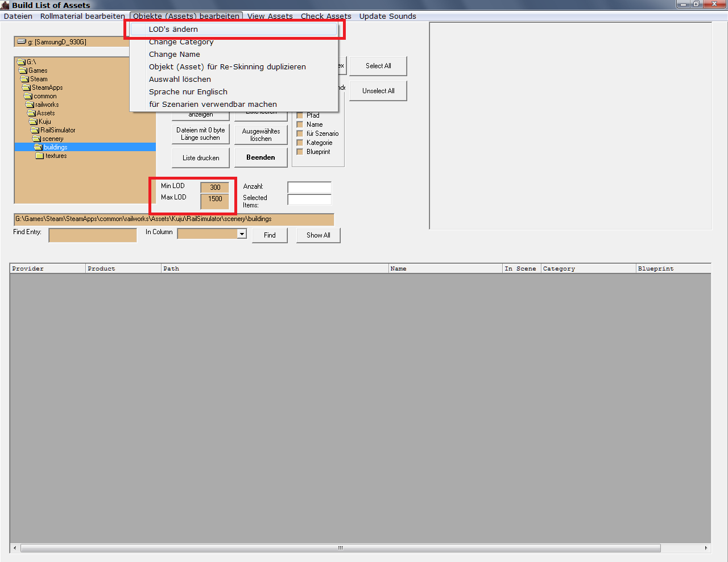Toggle the Kategorie checkbox
Image resolution: width=728 pixels, height=562 pixels.
300,143
